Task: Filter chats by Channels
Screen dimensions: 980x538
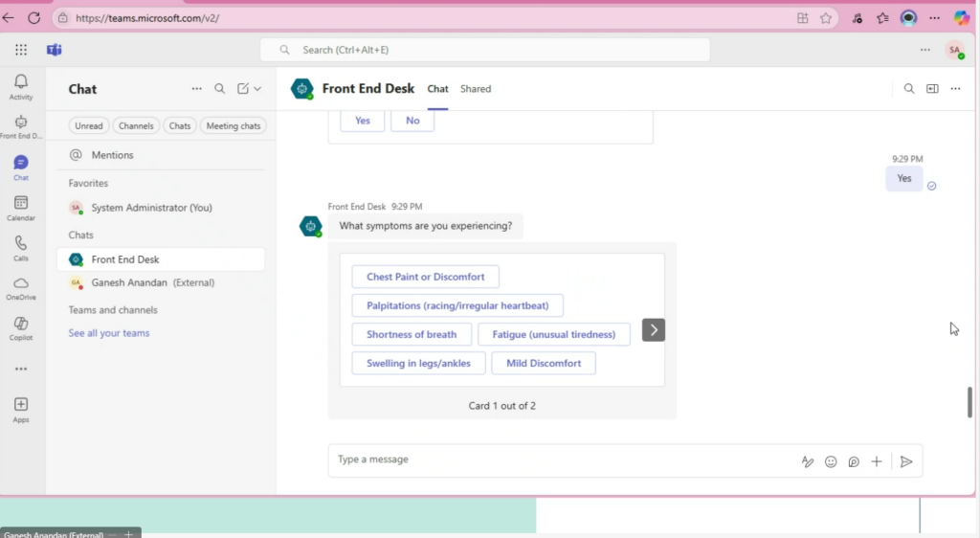Action: tap(136, 125)
